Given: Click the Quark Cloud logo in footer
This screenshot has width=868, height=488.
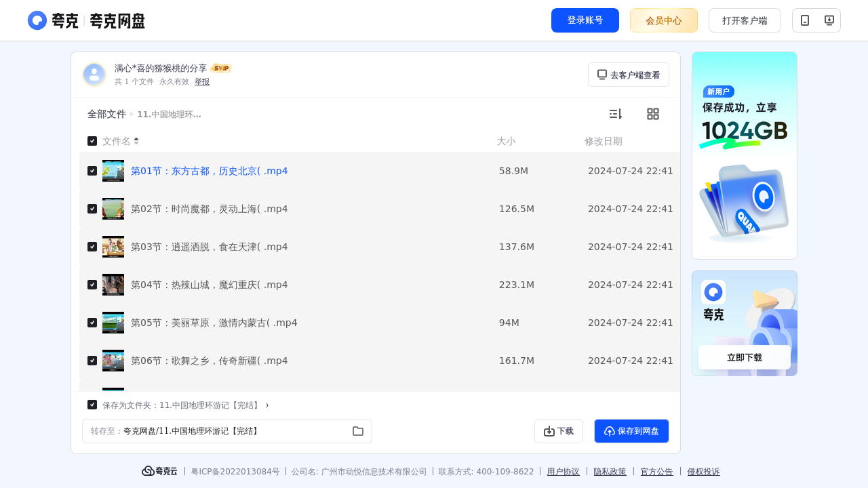Looking at the screenshot, I should coord(159,471).
